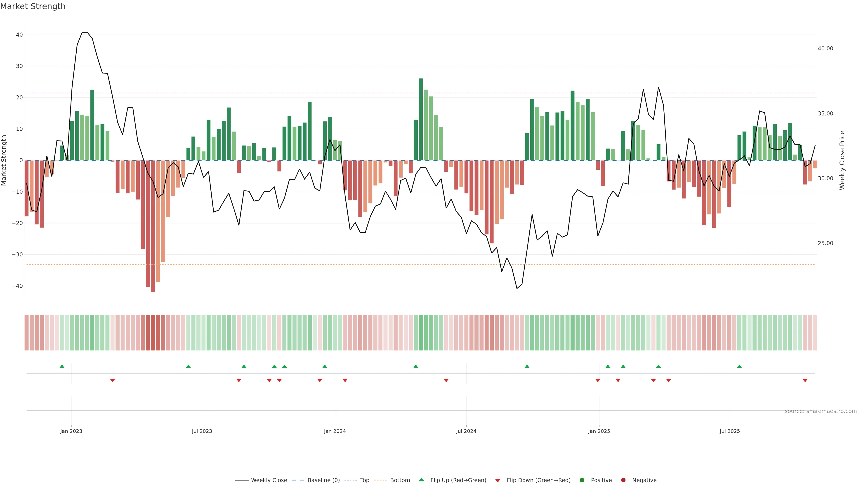Click the Negative red dot legend icon

[623, 480]
